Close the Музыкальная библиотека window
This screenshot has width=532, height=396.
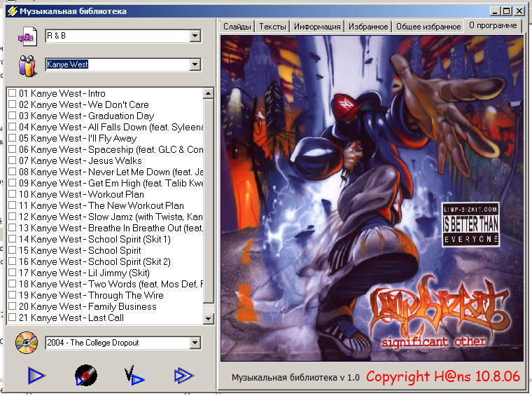pos(519,11)
